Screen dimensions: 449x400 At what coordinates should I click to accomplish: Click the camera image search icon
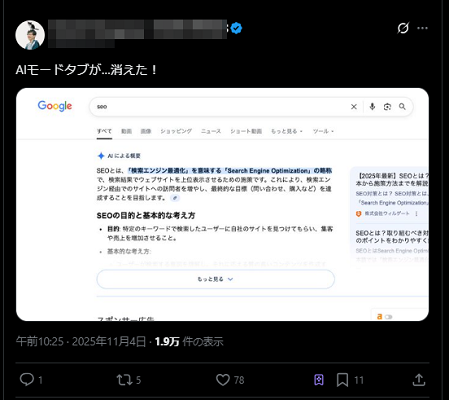point(387,107)
